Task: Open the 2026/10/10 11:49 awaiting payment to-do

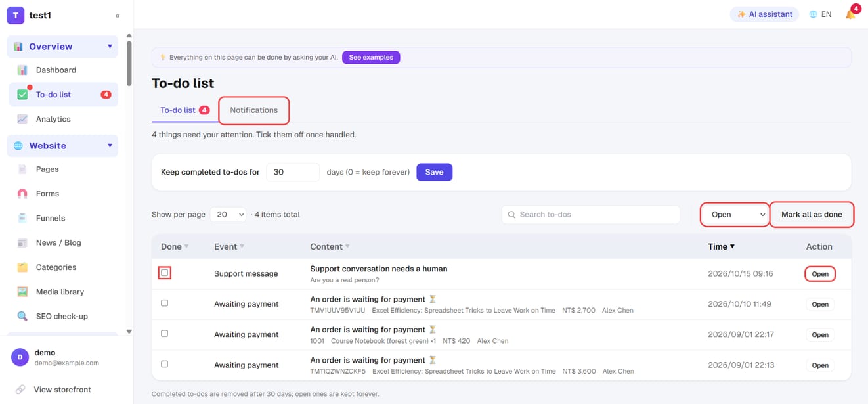Action: tap(820, 304)
